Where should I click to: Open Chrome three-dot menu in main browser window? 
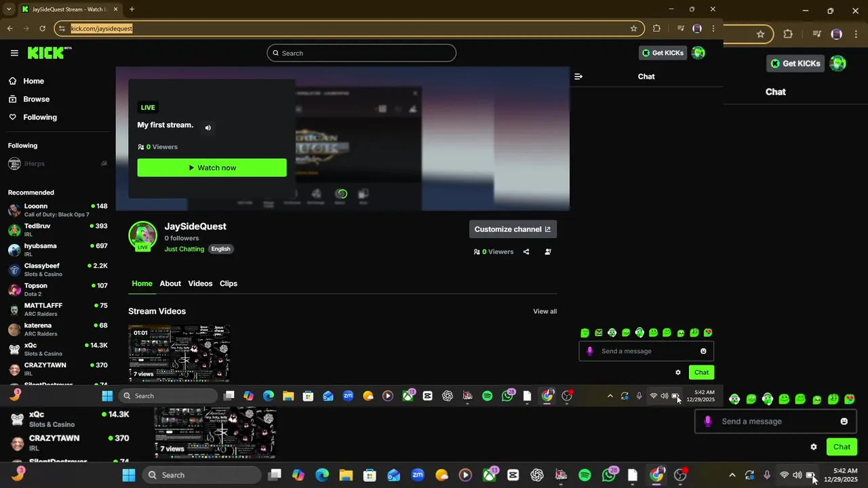(x=713, y=28)
